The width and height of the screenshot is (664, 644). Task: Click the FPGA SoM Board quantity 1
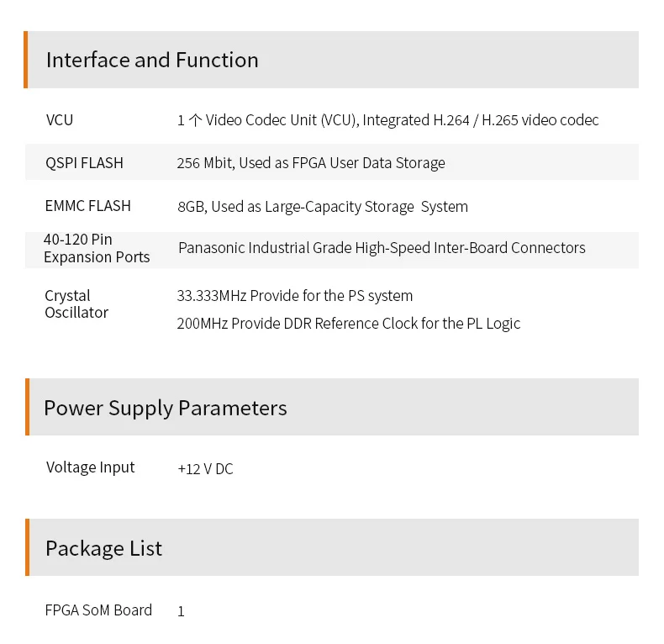tap(181, 611)
